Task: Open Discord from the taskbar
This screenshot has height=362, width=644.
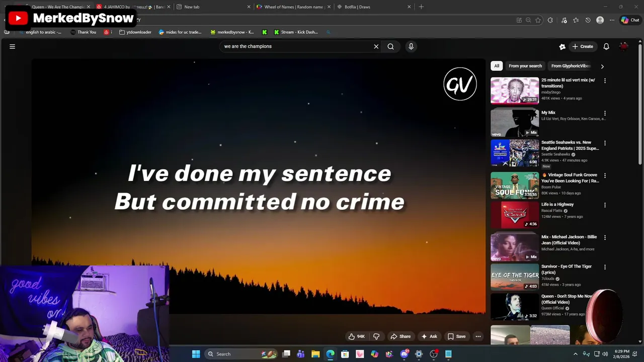Action: click(404, 354)
